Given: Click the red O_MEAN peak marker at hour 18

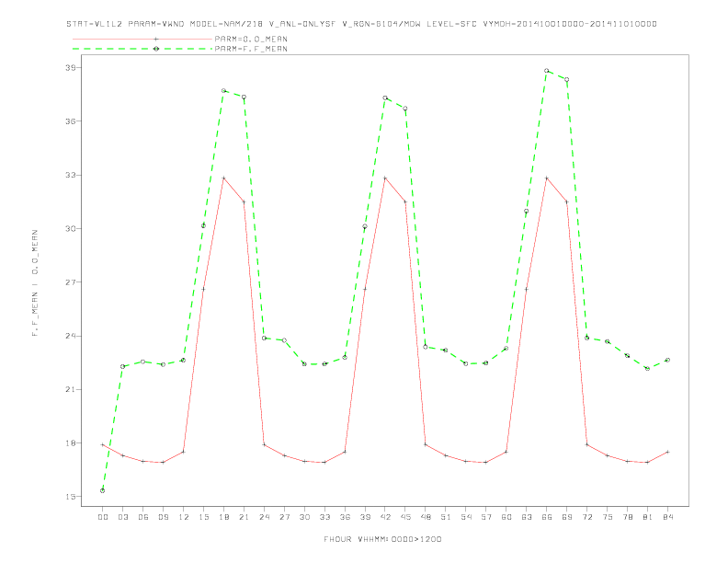Looking at the screenshot, I should [223, 178].
